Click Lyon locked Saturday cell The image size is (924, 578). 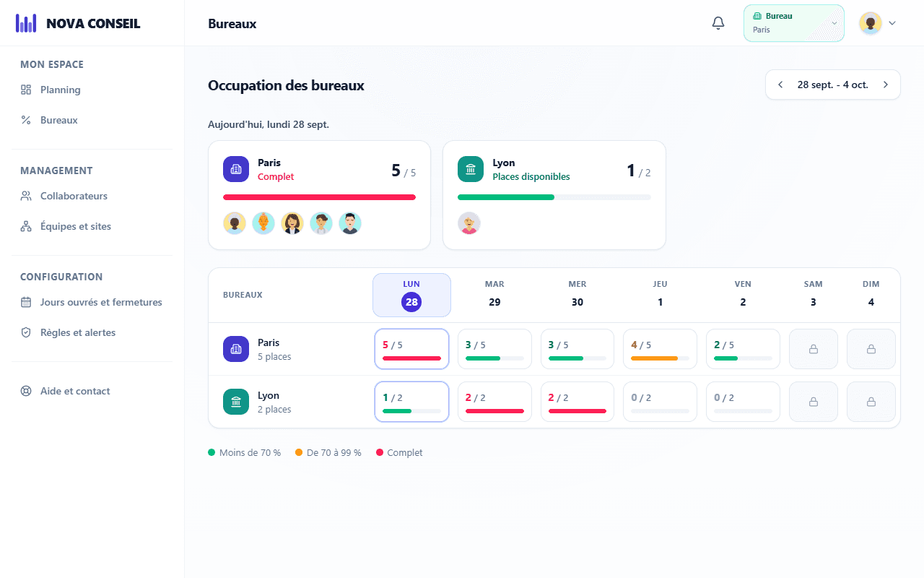814,402
